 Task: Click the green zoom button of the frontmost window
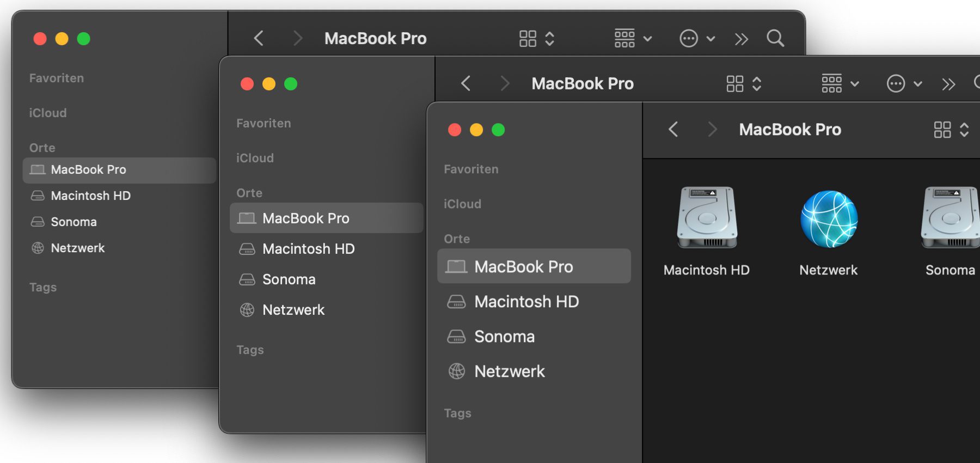[498, 130]
